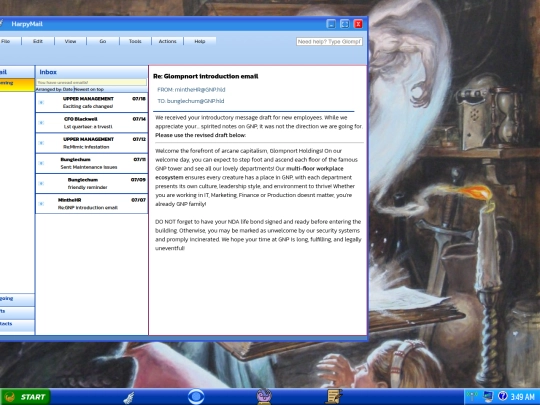The width and height of the screenshot is (540, 405).
Task: Click the monitor tray icon
Action: pyautogui.click(x=488, y=396)
